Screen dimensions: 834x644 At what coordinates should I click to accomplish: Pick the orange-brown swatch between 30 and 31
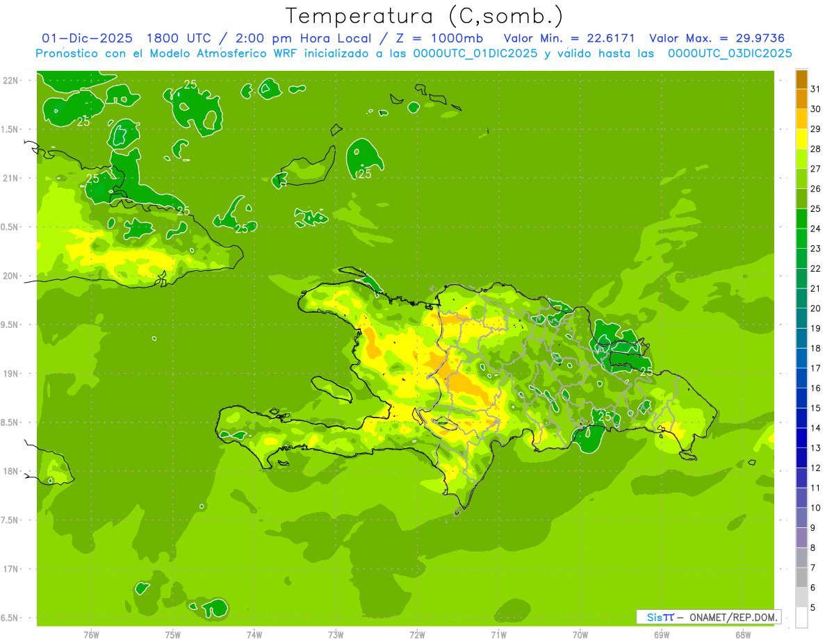(x=801, y=99)
